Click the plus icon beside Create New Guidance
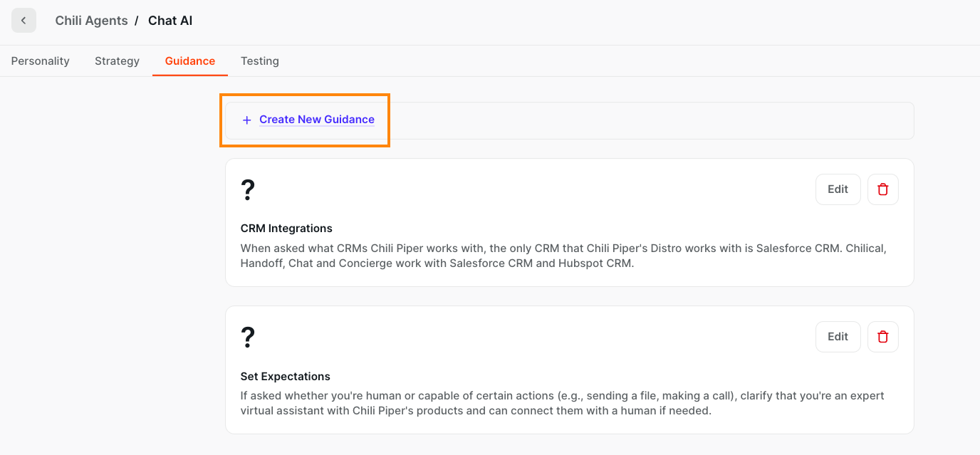This screenshot has height=455, width=980. tap(247, 120)
